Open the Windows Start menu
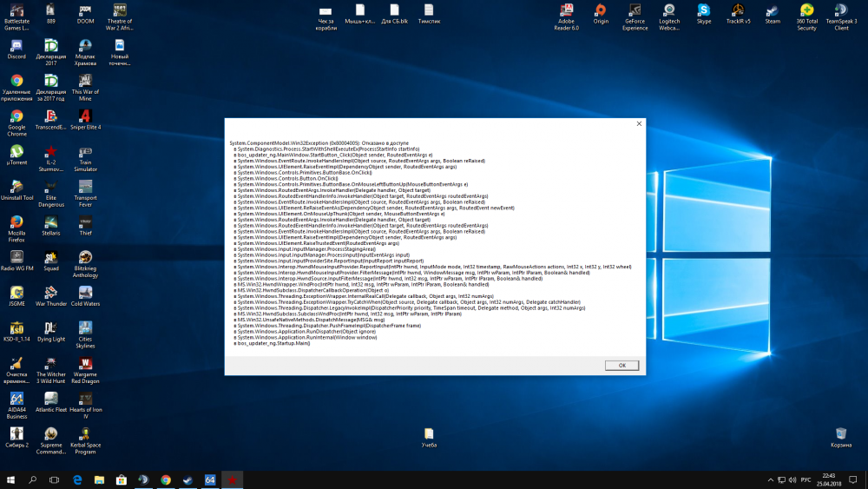 [x=11, y=479]
